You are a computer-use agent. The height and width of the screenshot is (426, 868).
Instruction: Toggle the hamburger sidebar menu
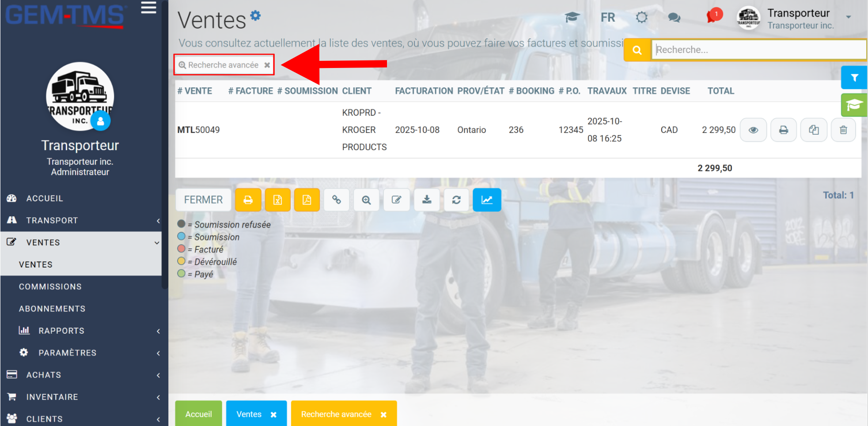coord(149,8)
